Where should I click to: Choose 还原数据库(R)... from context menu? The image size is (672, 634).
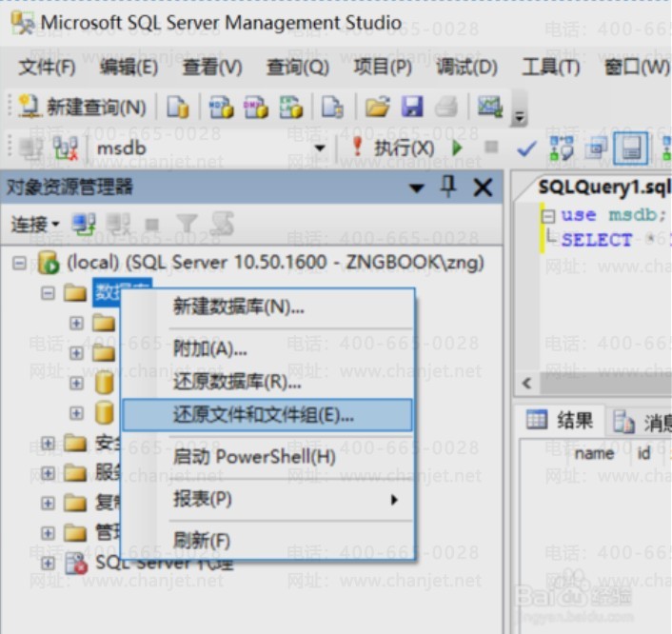(267, 382)
